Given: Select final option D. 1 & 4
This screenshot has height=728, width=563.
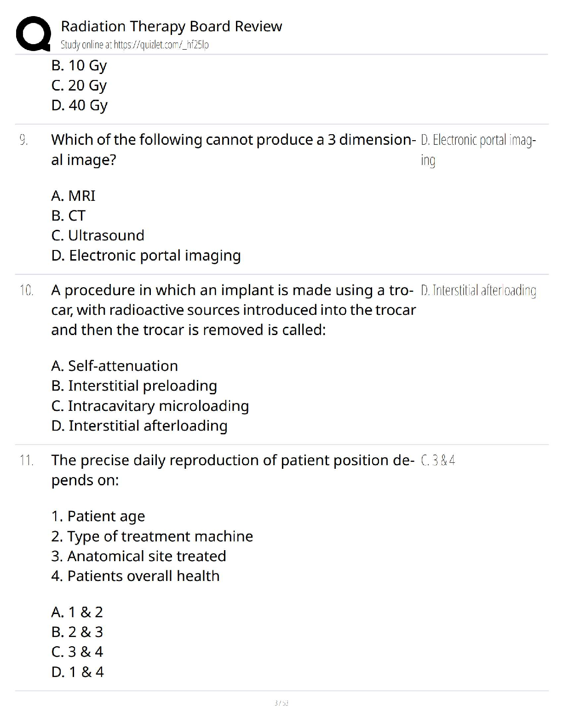Looking at the screenshot, I should point(78,672).
